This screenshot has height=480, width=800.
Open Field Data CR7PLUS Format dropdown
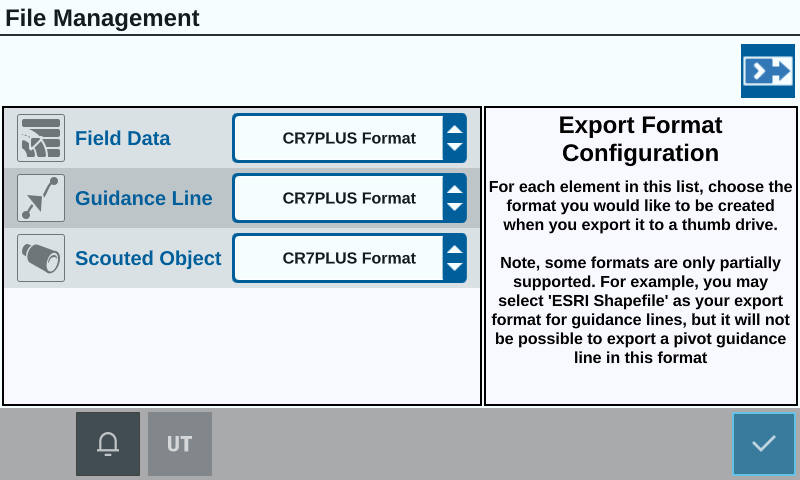(349, 138)
